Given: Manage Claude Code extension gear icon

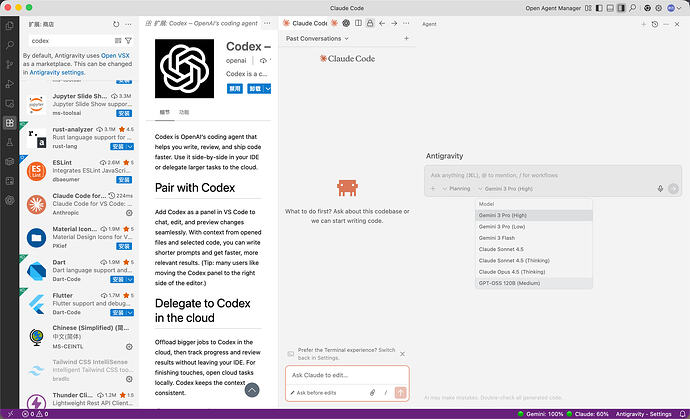Looking at the screenshot, I should 129,213.
